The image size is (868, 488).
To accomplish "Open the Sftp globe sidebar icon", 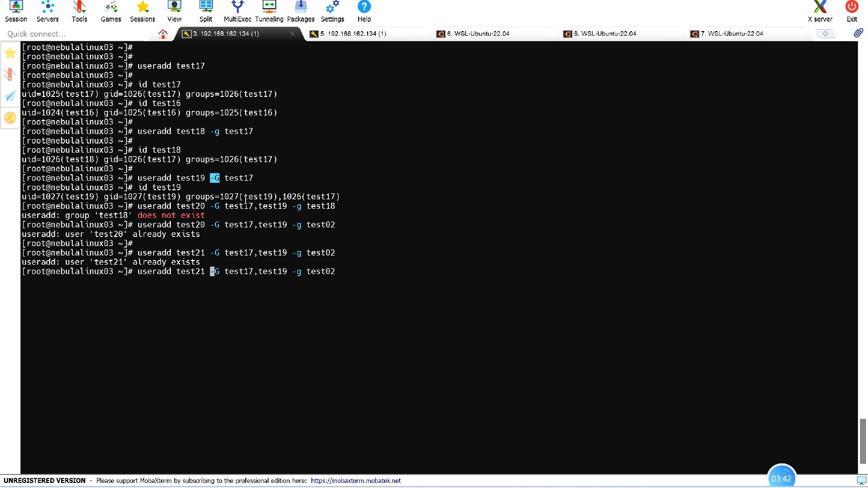I will 10,117.
